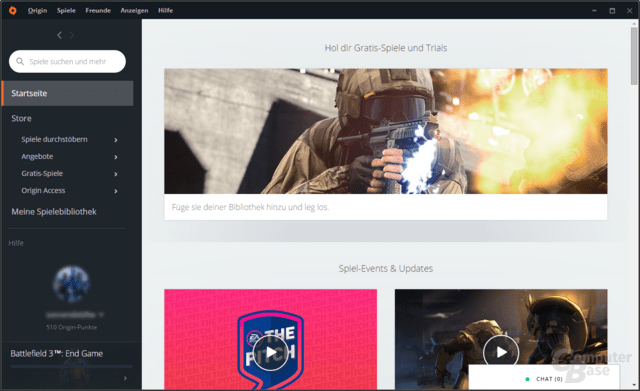Image resolution: width=640 pixels, height=391 pixels.
Task: Click the scrollbar down arrow
Action: [x=634, y=385]
